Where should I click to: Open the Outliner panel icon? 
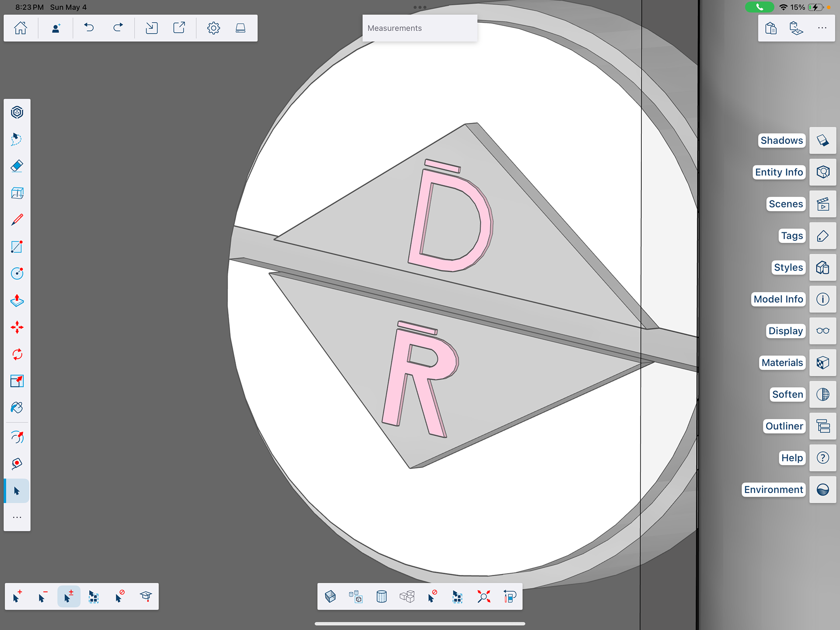[822, 426]
